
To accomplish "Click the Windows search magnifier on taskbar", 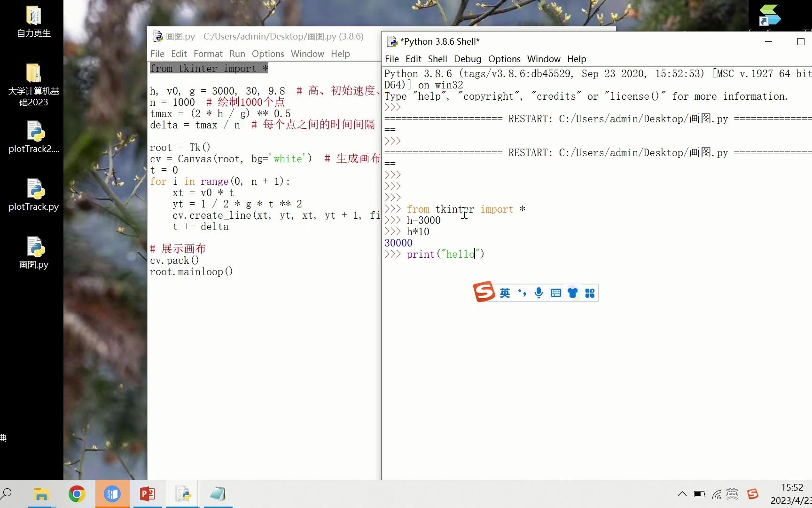I will point(6,494).
